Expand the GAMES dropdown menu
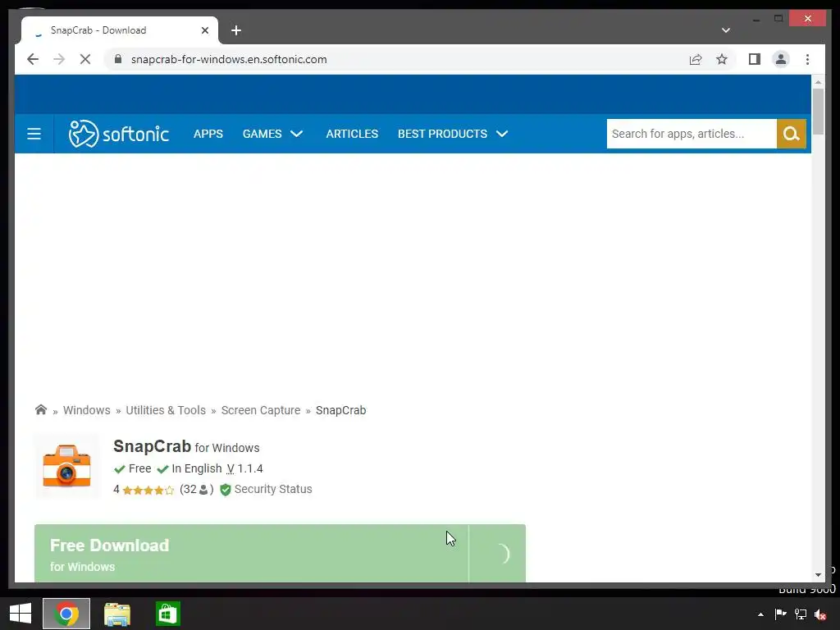This screenshot has height=630, width=840. point(272,134)
